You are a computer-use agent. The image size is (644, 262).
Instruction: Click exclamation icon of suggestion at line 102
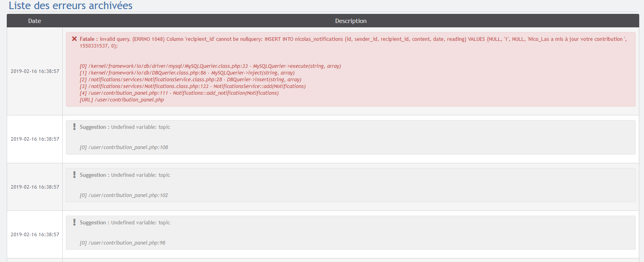[x=74, y=175]
